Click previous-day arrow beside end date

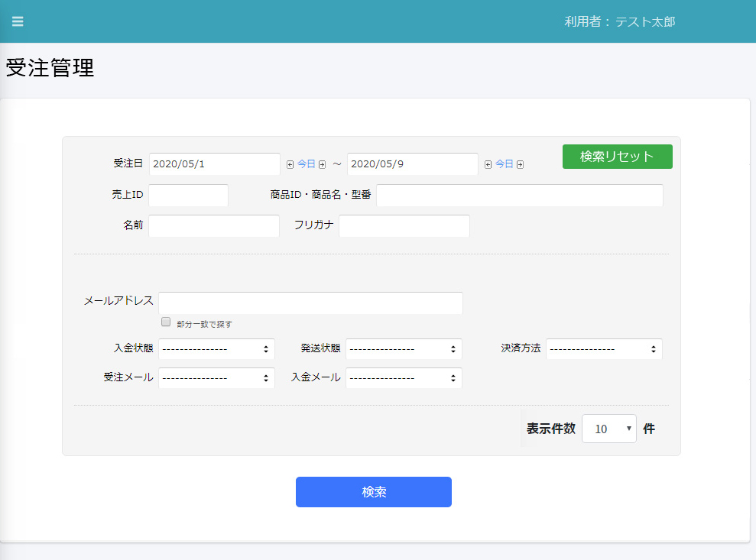click(488, 164)
